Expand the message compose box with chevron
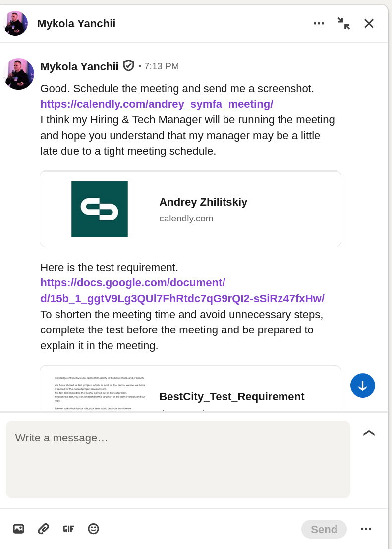The width and height of the screenshot is (392, 549). 369,433
